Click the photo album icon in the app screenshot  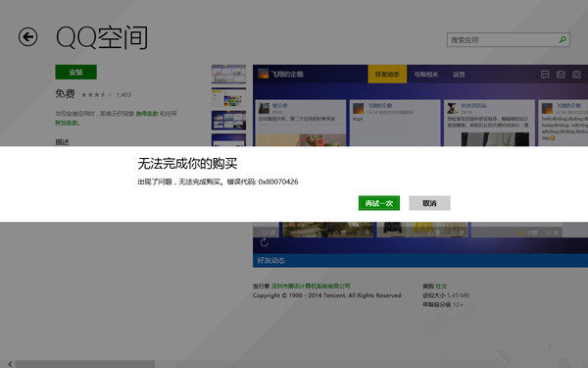561,75
